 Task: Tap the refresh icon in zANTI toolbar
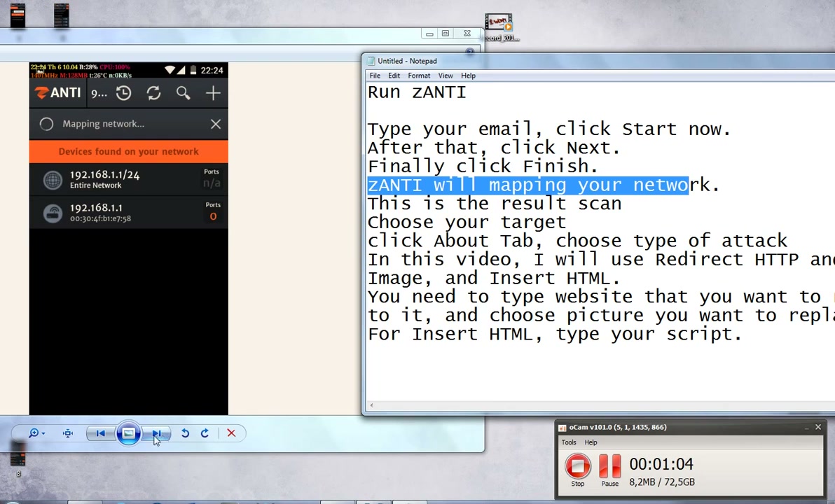[154, 93]
